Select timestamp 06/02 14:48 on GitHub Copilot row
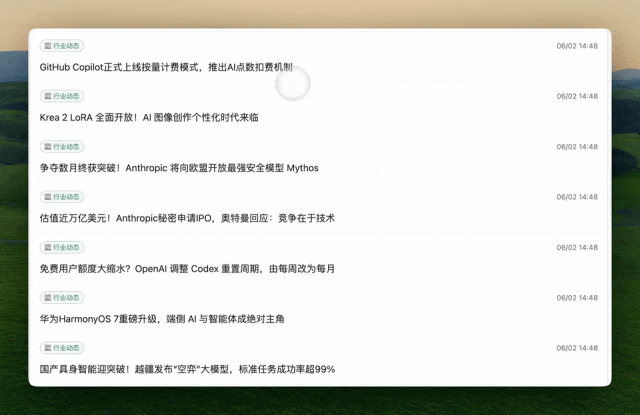This screenshot has height=415, width=640. click(577, 46)
